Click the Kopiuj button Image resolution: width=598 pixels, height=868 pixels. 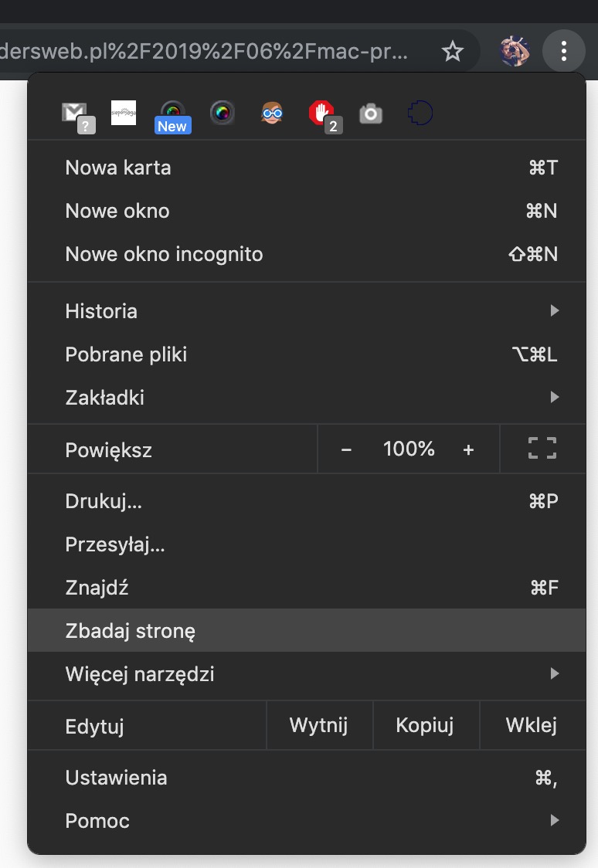(425, 725)
